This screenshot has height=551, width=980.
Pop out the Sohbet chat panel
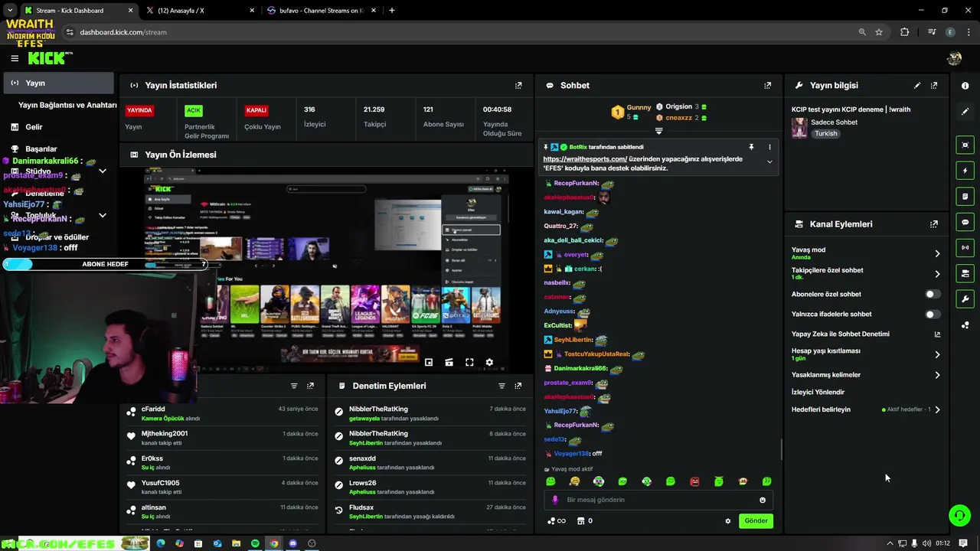coord(768,86)
